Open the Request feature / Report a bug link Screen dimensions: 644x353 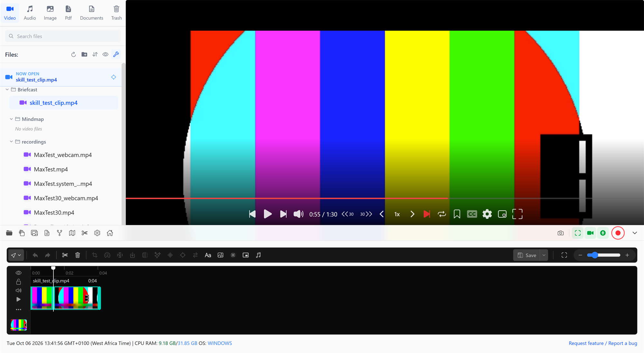tap(603, 343)
